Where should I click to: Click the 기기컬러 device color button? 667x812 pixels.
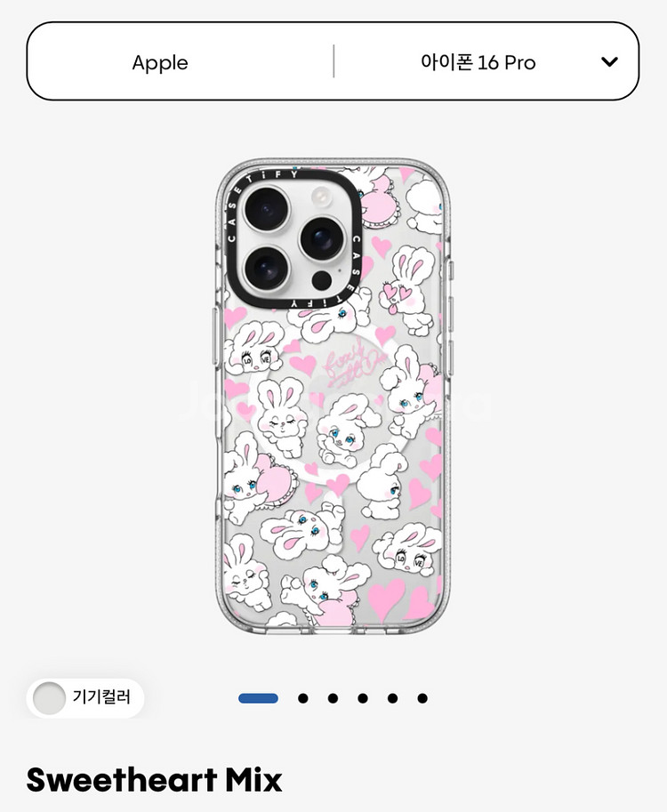click(x=85, y=697)
